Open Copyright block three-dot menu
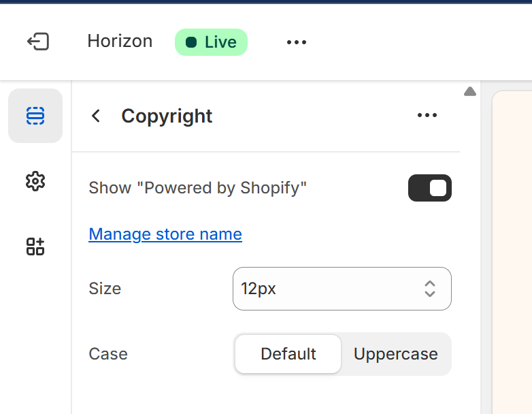The image size is (532, 414). point(427,115)
